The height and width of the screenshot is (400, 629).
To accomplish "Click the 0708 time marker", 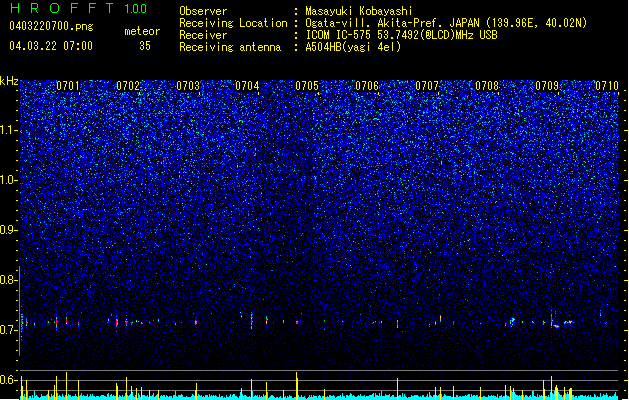I will point(487,86).
